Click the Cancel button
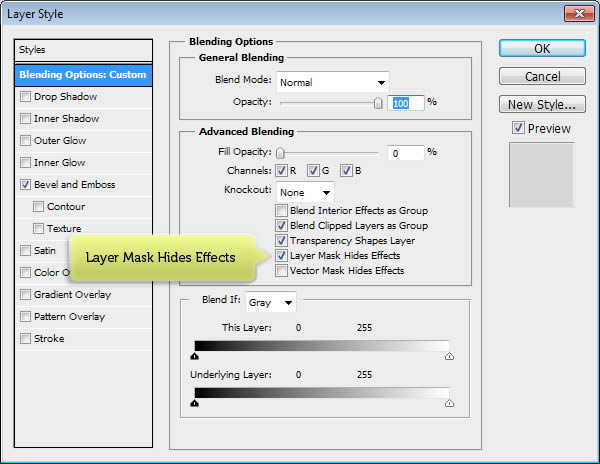Viewport: 600px width, 464px height. pos(542,77)
